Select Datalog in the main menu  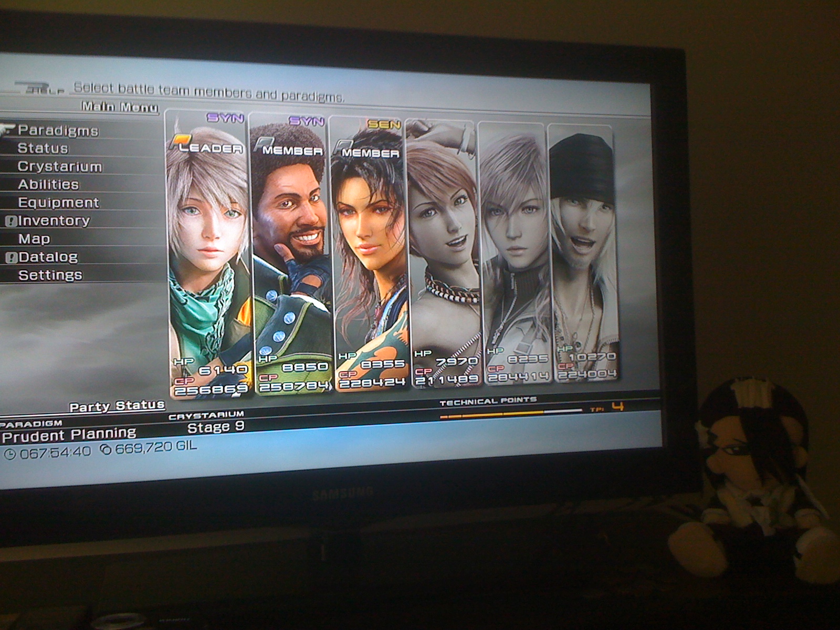tap(48, 257)
